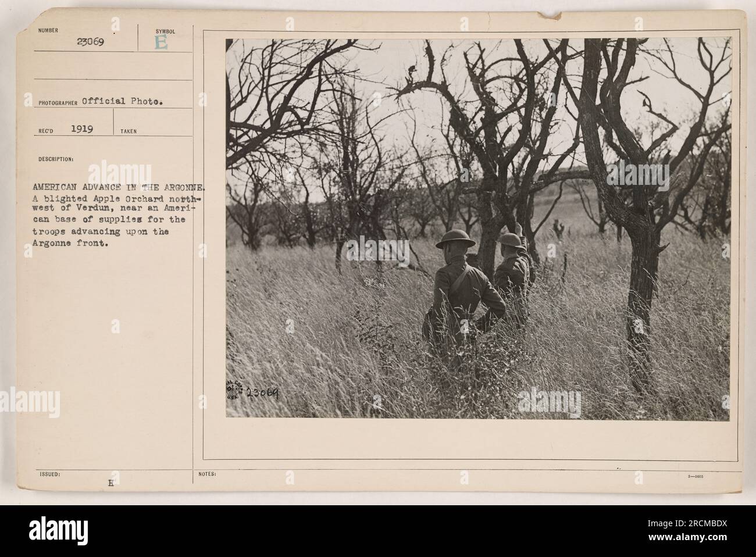Click the handwritten 23069 on the photo
Viewport: 756px width, 557px height.
(x=261, y=393)
